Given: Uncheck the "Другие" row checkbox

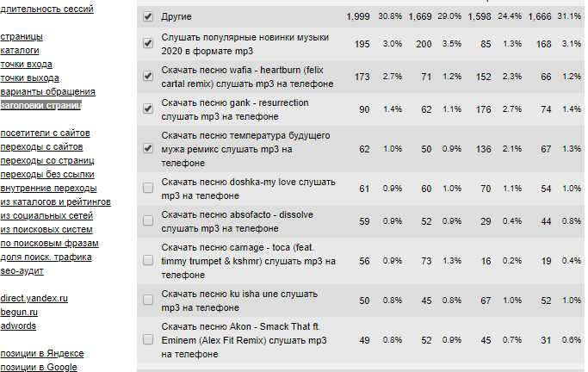Looking at the screenshot, I should tap(148, 17).
